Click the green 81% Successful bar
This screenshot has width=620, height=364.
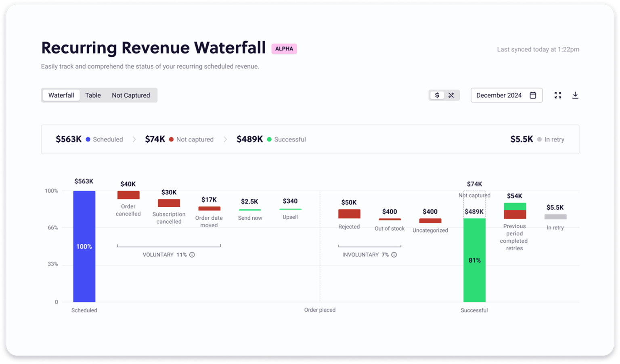tap(474, 260)
